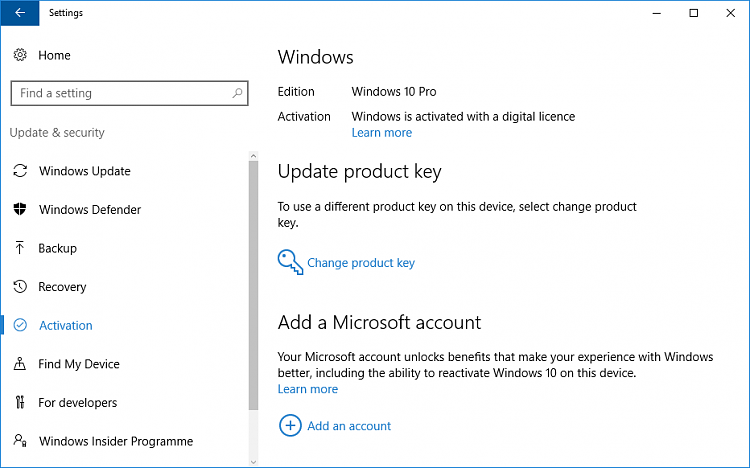This screenshot has width=750, height=468.
Task: Click the Home gear icon
Action: click(20, 55)
